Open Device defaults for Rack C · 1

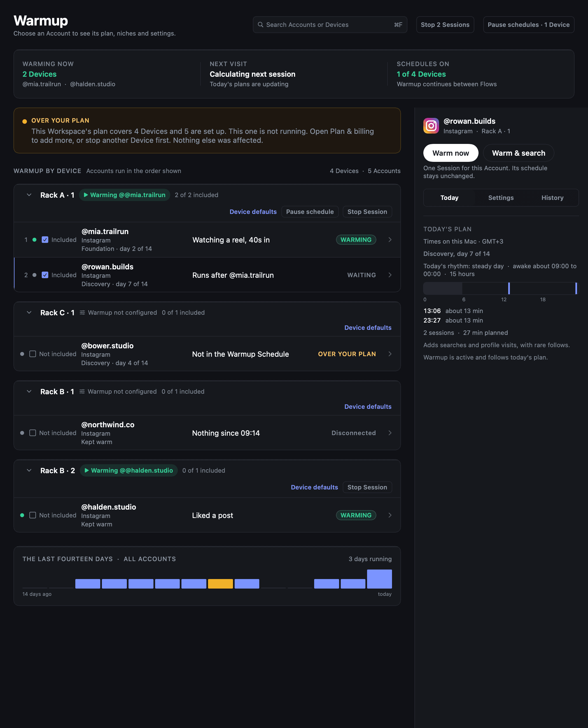coord(367,328)
